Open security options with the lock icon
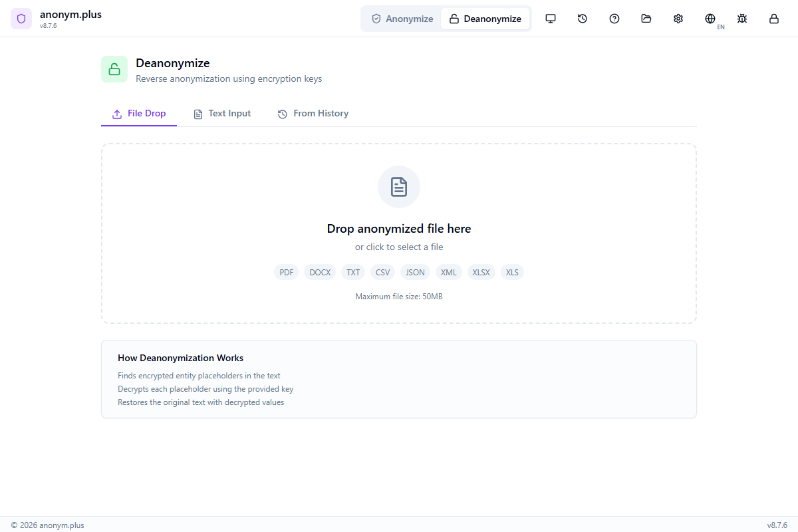The height and width of the screenshot is (532, 798). click(774, 19)
